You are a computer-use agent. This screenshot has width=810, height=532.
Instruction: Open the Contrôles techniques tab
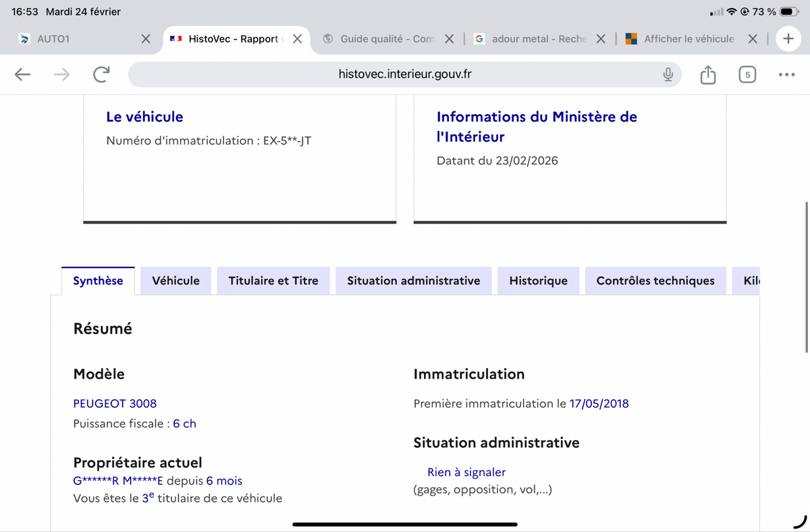pyautogui.click(x=655, y=281)
